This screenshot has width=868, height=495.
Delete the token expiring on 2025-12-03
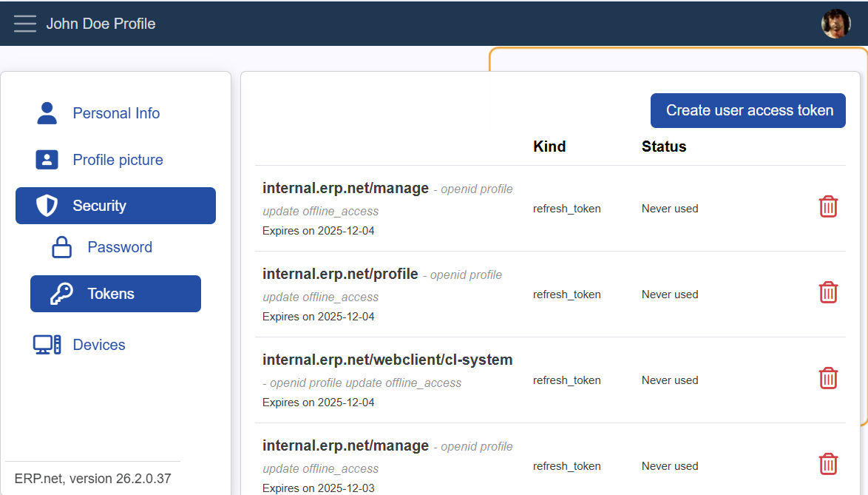[x=828, y=464]
